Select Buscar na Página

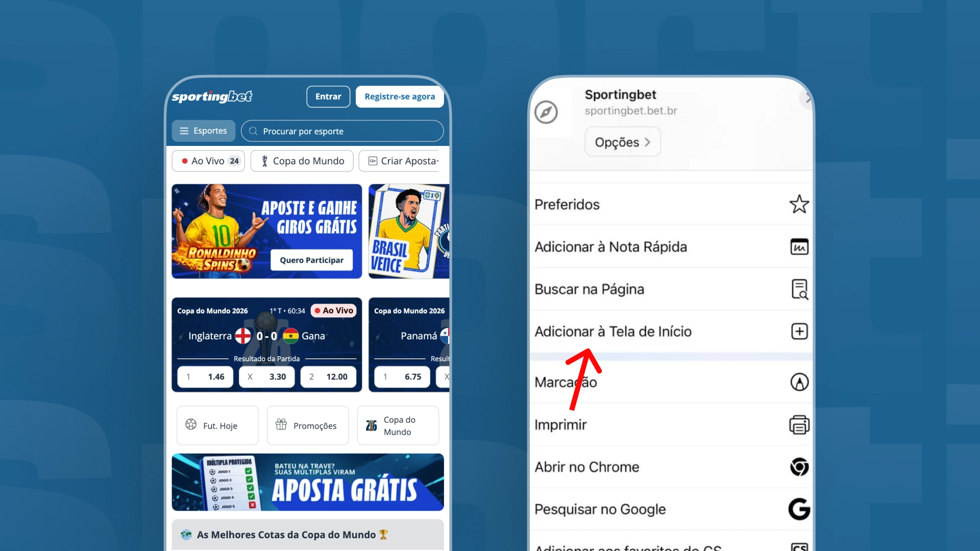click(x=671, y=289)
